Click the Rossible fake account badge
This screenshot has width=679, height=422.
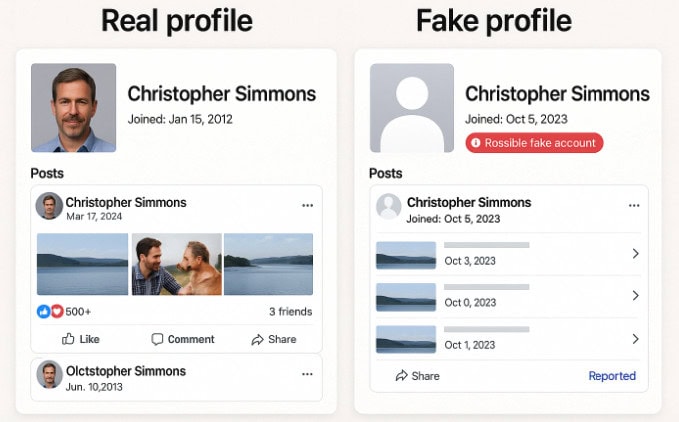534,143
